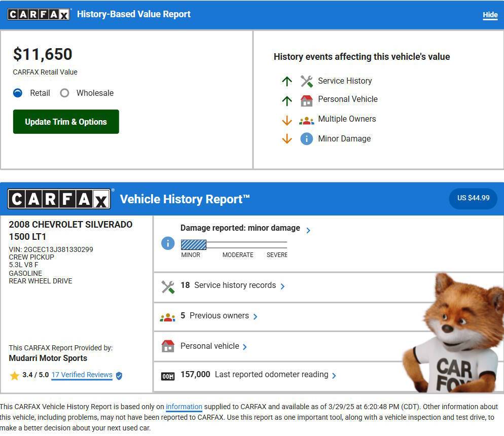Viewport: 504px width, 436px height.
Task: Click the odometer icon next to 157,000
Action: point(168,376)
